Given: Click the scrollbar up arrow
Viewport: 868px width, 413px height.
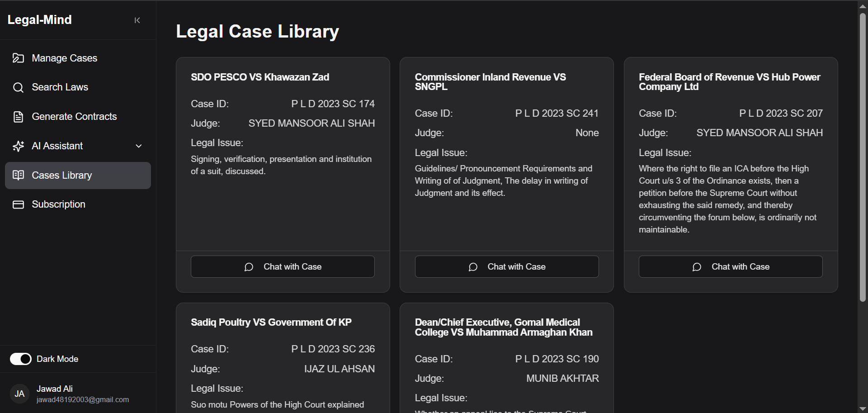Looking at the screenshot, I should pos(863,6).
